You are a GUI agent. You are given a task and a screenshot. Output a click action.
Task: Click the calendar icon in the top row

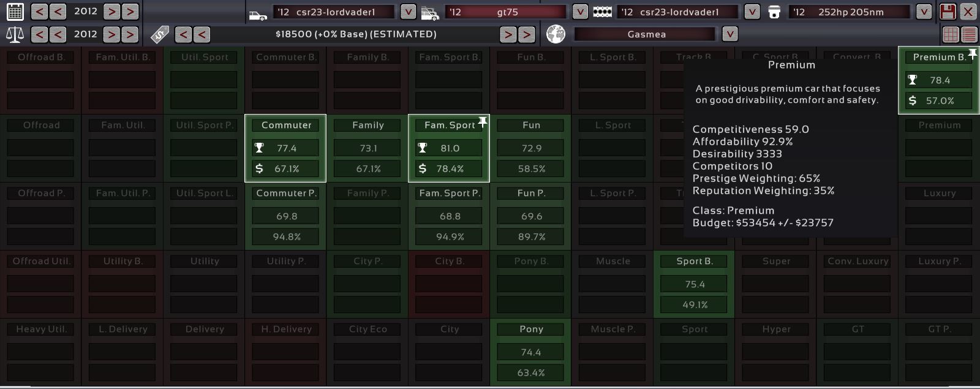pos(15,11)
